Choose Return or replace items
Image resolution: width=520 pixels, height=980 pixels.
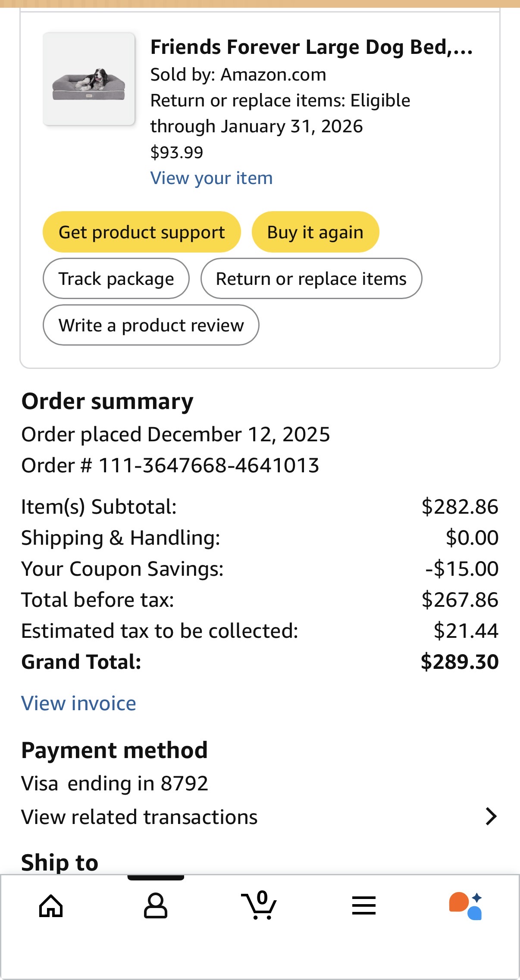(x=311, y=278)
